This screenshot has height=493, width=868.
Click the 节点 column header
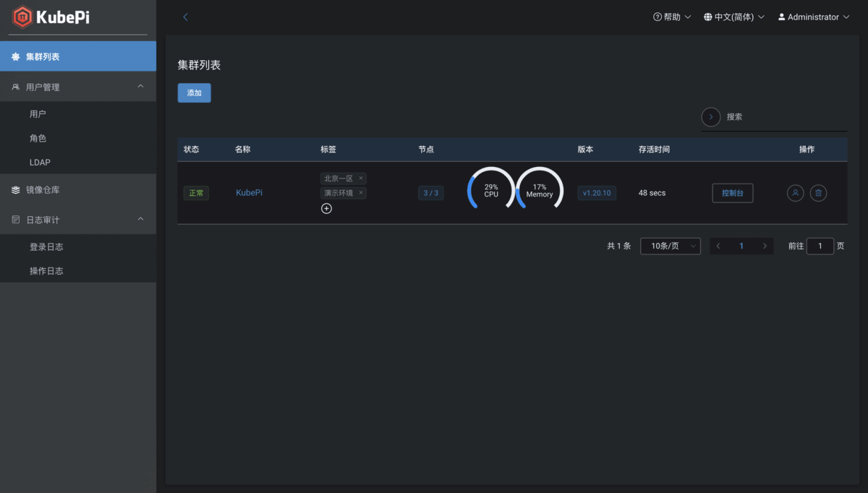[x=426, y=150]
